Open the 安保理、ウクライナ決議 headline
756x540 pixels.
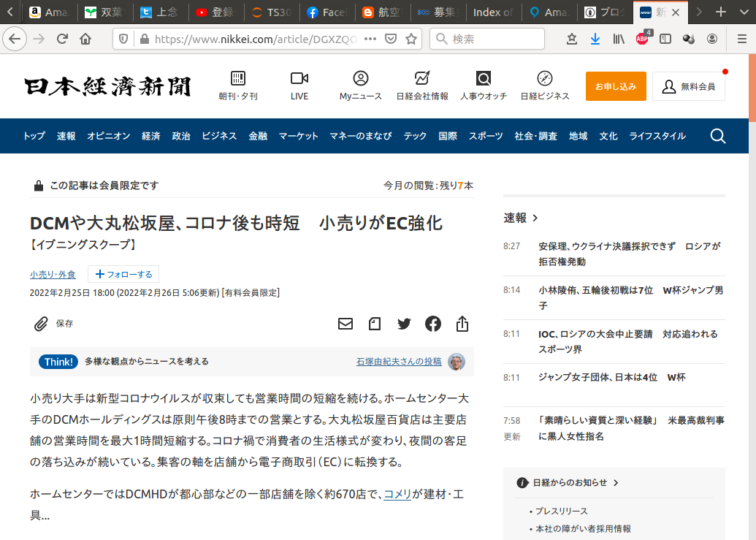tap(630, 254)
